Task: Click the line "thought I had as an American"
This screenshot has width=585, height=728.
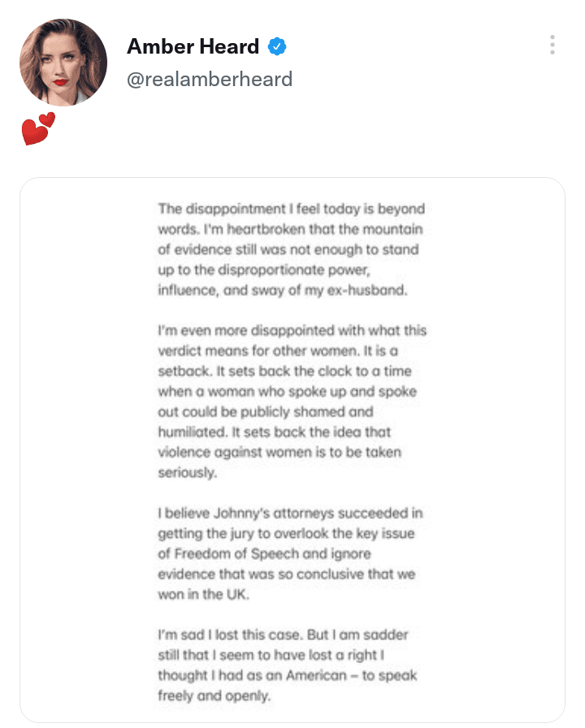Action: tap(288, 676)
